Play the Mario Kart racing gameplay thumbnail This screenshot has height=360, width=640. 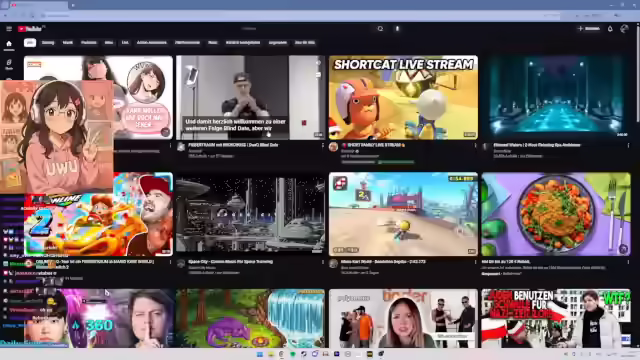403,214
